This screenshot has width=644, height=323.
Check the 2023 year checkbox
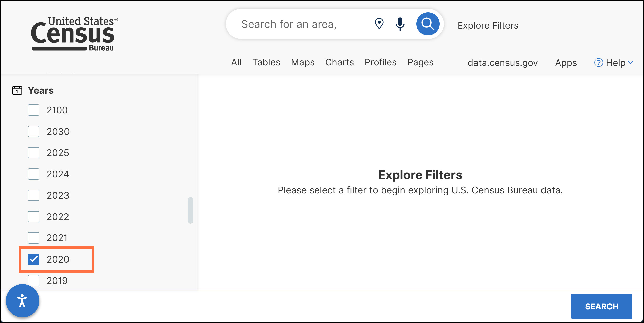pos(34,195)
